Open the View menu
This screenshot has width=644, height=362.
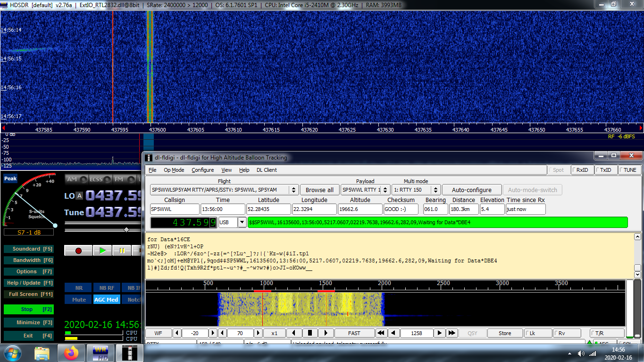pyautogui.click(x=226, y=170)
